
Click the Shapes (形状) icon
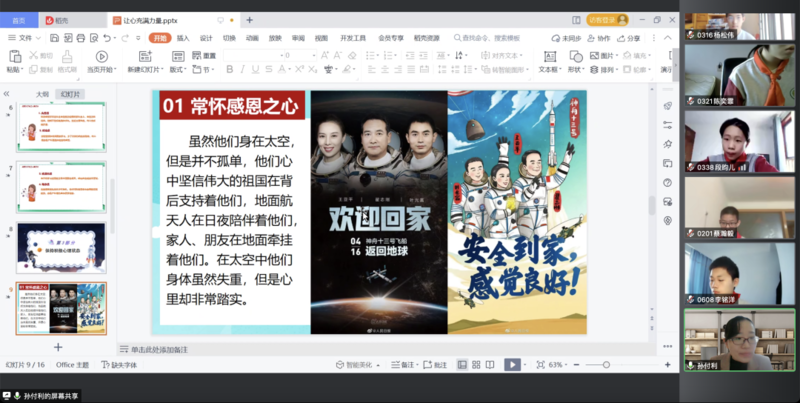click(x=576, y=56)
